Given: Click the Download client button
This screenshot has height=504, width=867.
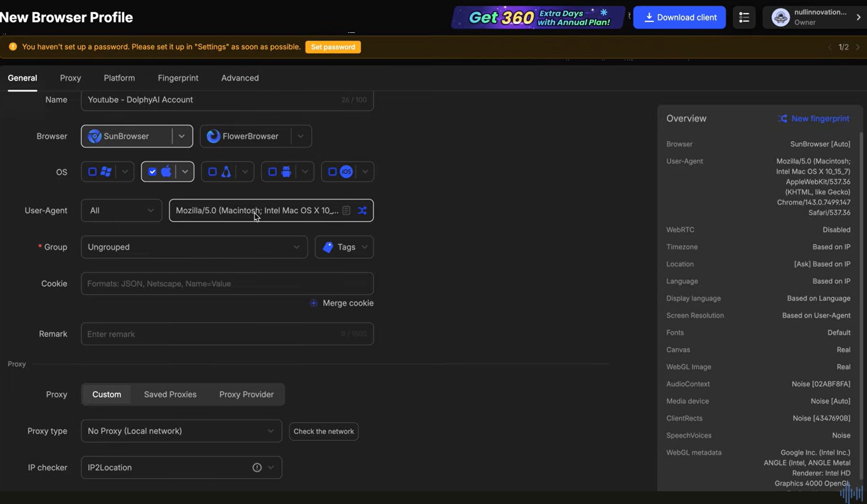Looking at the screenshot, I should point(679,17).
